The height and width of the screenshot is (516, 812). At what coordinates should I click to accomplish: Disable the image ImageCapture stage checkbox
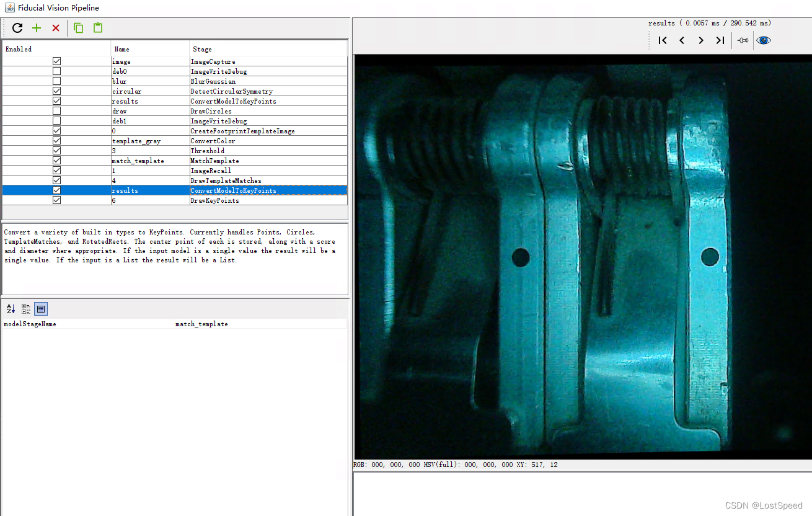point(57,61)
